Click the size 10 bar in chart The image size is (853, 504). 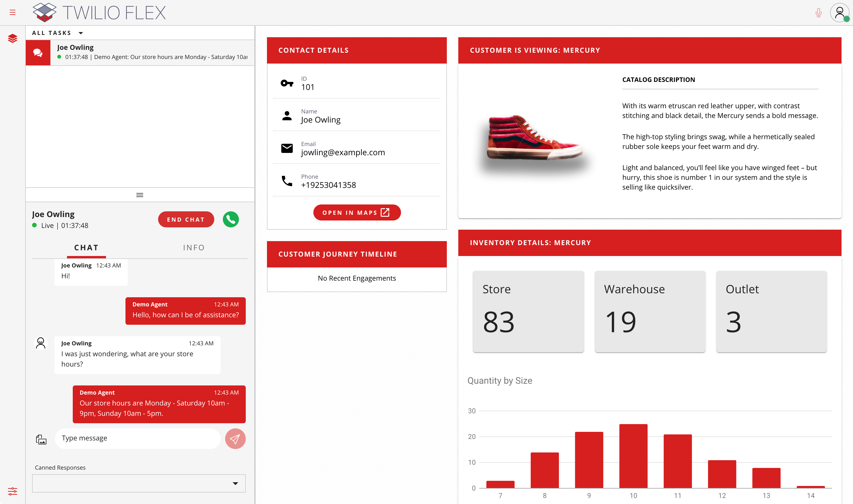[633, 456]
